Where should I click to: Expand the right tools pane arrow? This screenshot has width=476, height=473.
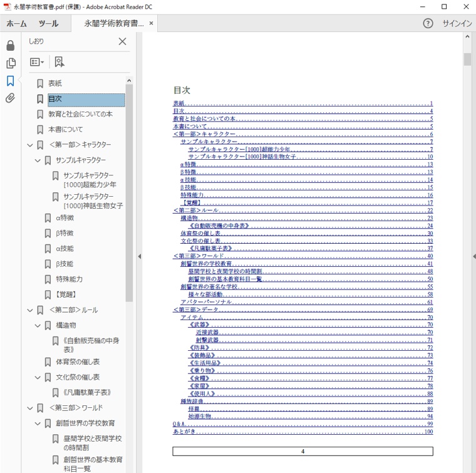474,256
